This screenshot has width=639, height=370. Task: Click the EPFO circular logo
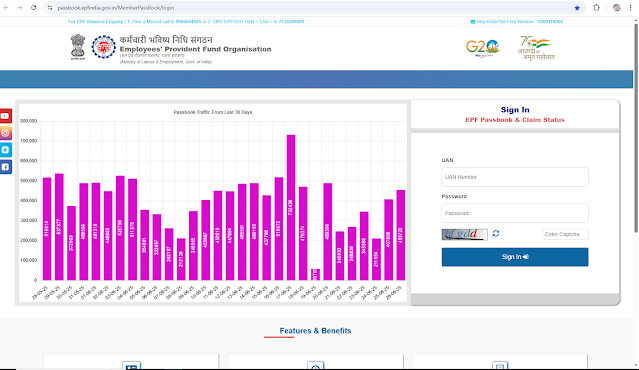tap(104, 47)
